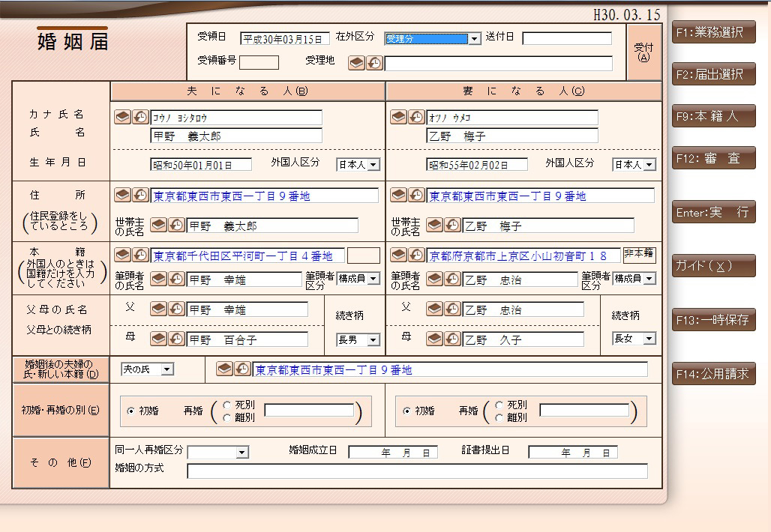Open clock history for wife's 世帯主の氏名

(x=452, y=225)
